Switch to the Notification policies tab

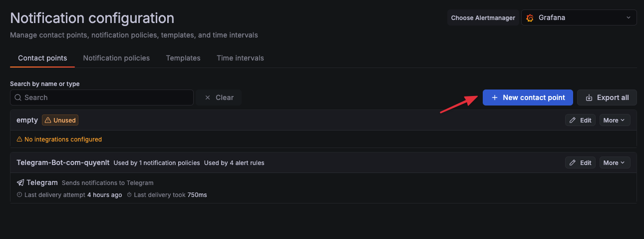[x=116, y=58]
